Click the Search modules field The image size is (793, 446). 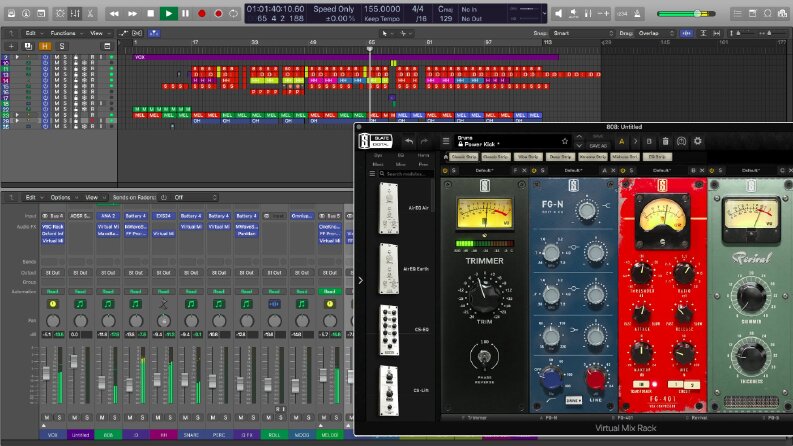pyautogui.click(x=406, y=173)
